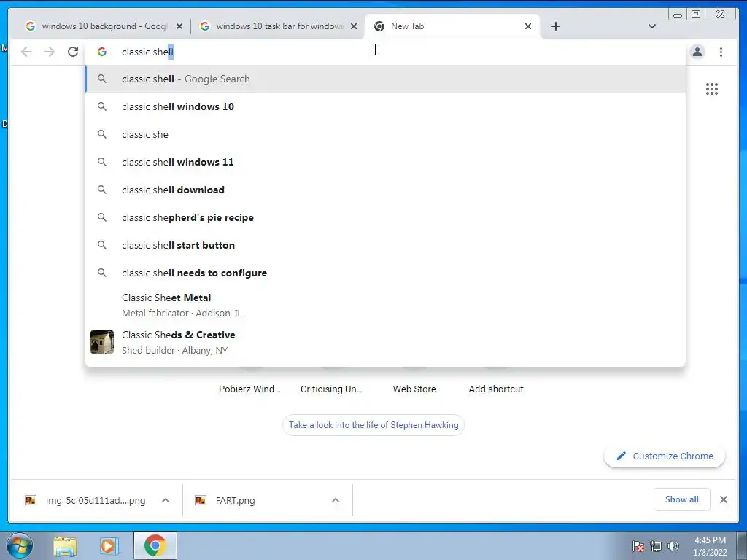
Task: Reload the page with the refresh icon
Action: tap(72, 52)
